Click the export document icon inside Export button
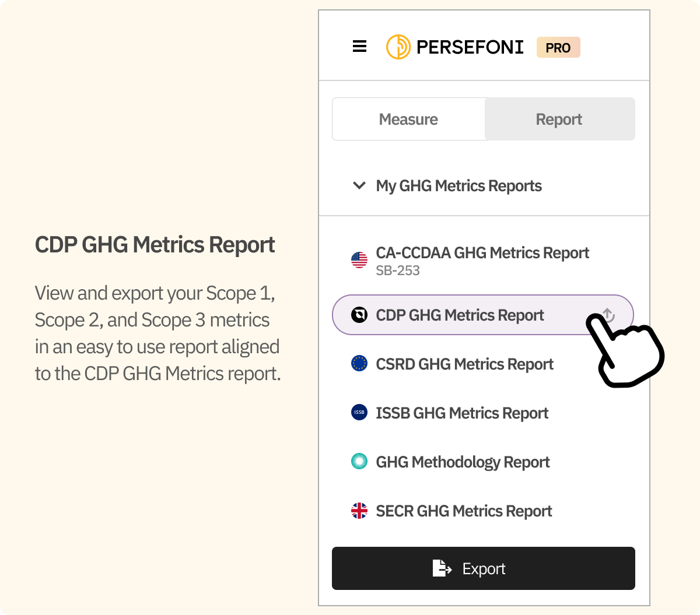 tap(442, 568)
